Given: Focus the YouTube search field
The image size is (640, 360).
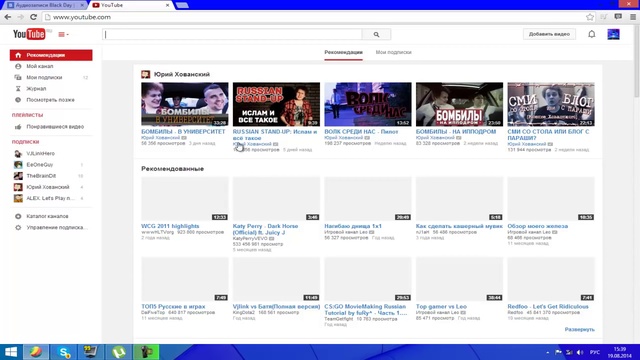Looking at the screenshot, I should tap(232, 35).
